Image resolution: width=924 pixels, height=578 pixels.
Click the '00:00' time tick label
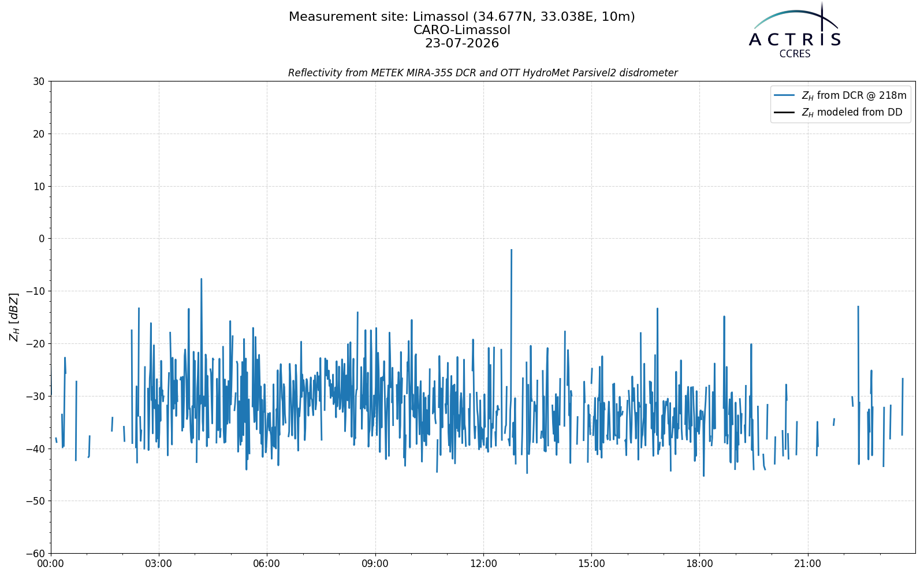pyautogui.click(x=51, y=564)
